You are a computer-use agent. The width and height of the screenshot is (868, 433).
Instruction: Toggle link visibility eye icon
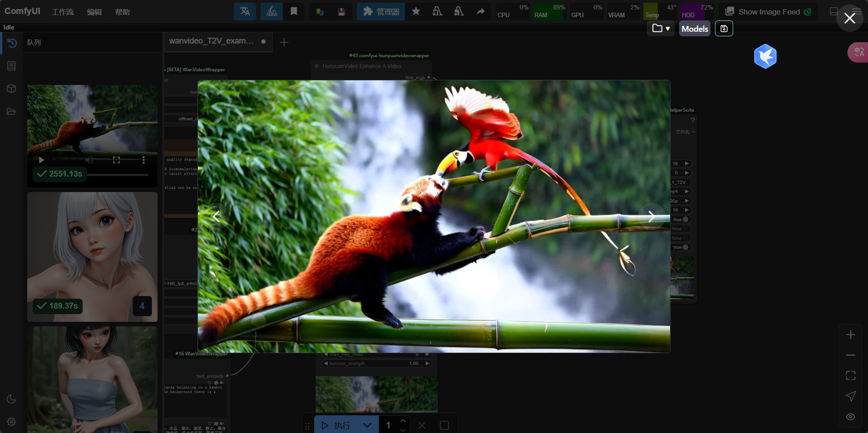click(x=851, y=417)
